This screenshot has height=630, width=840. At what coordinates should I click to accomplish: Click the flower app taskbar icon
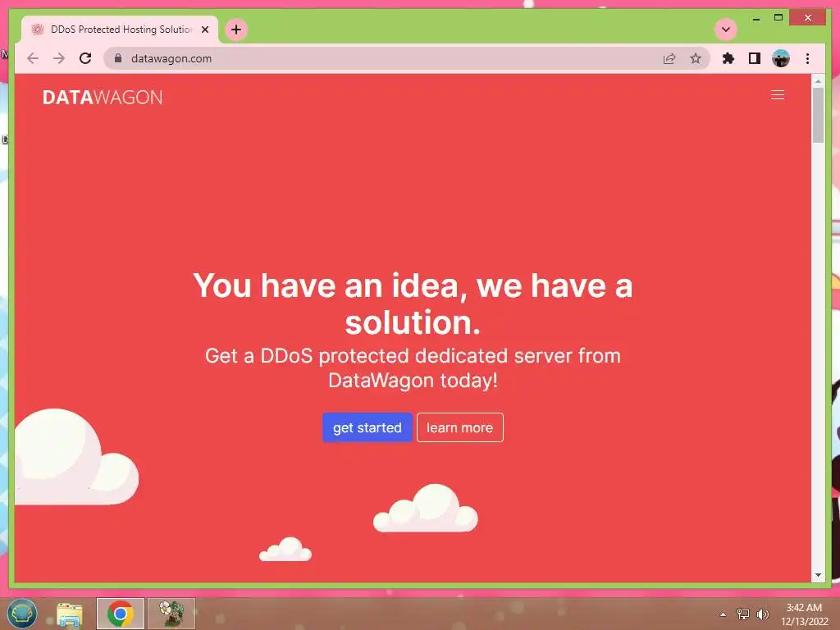[171, 614]
